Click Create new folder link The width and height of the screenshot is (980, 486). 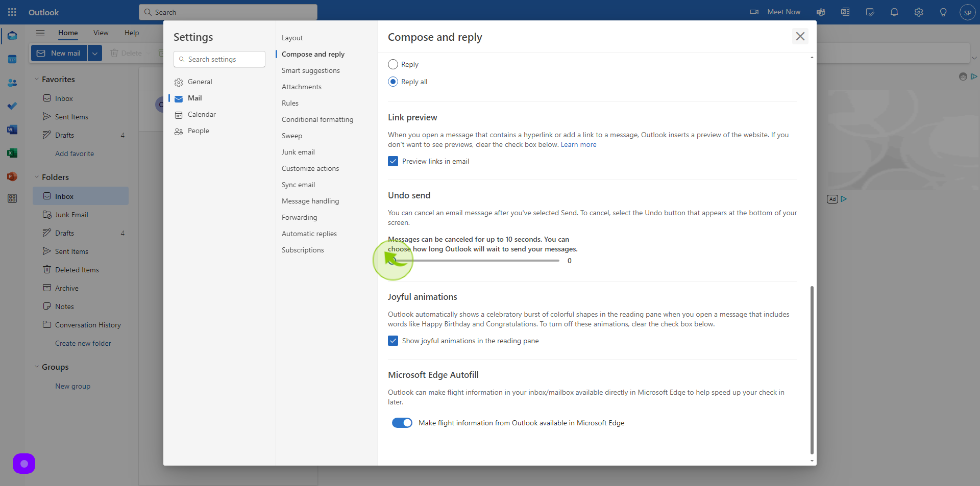83,343
